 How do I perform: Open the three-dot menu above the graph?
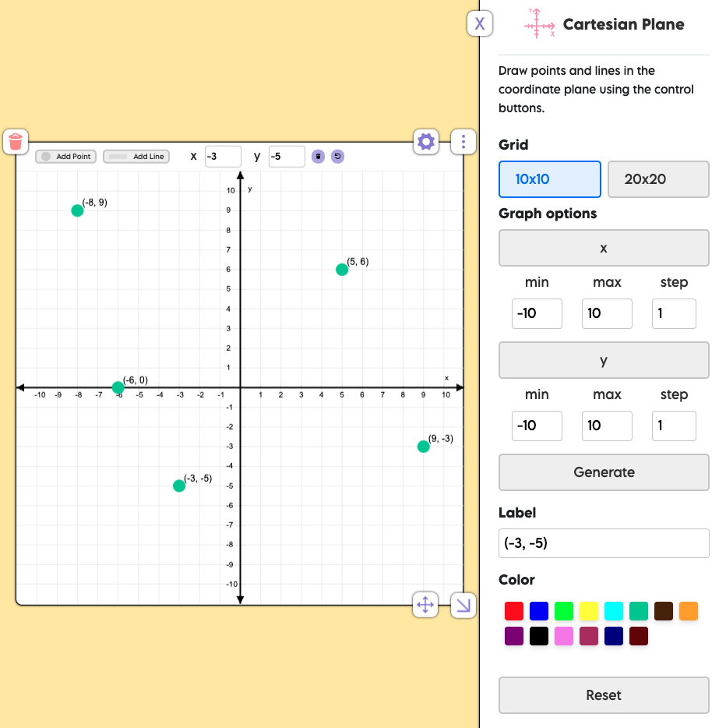point(463,142)
